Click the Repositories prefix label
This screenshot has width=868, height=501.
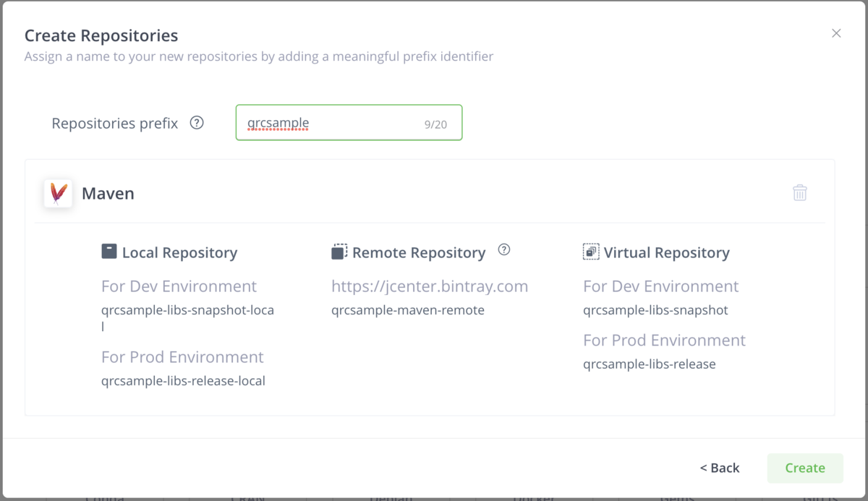(x=114, y=124)
